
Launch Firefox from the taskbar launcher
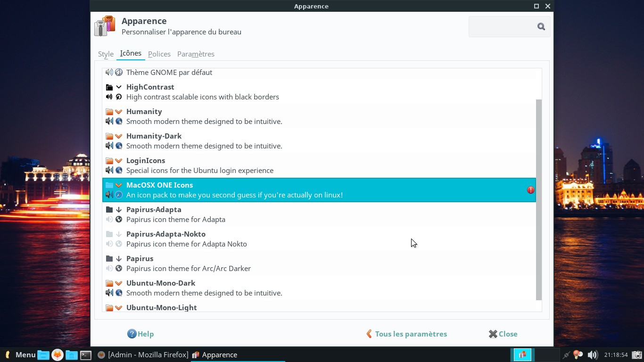(x=58, y=355)
